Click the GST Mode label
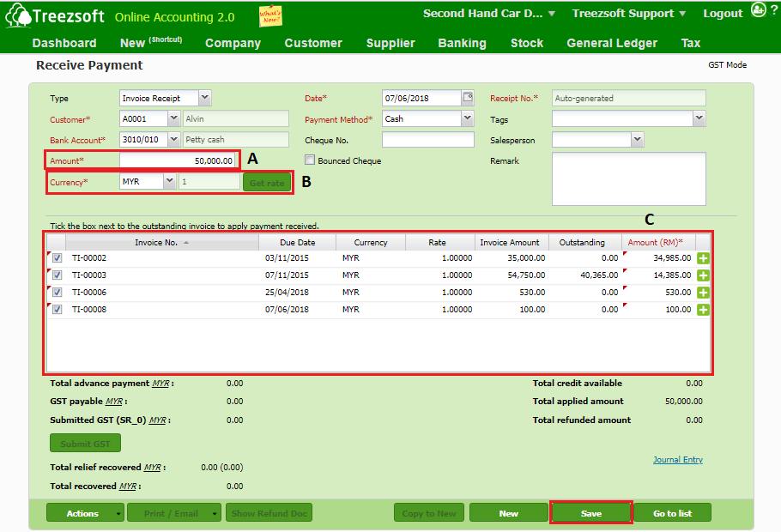 coord(727,64)
